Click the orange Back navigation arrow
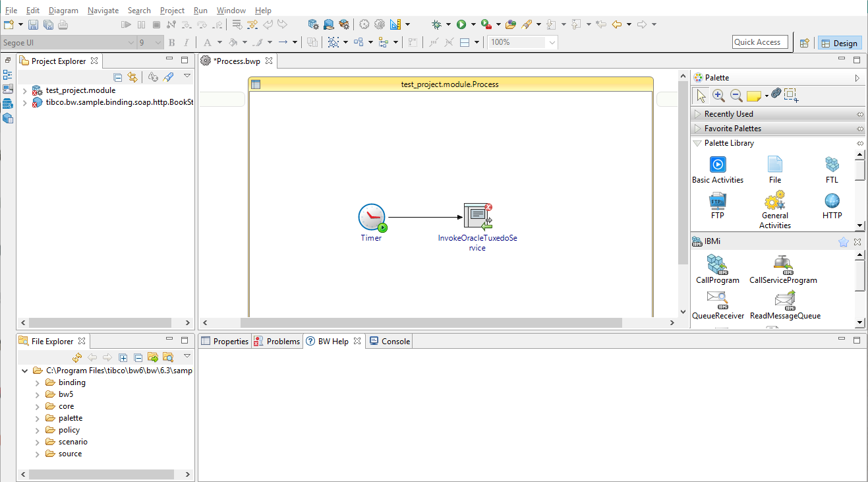This screenshot has height=482, width=868. click(617, 25)
